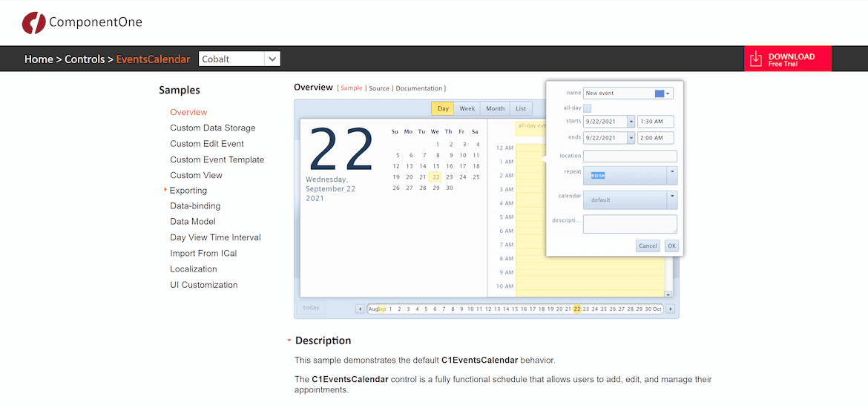Open Custom View sample

(x=196, y=175)
